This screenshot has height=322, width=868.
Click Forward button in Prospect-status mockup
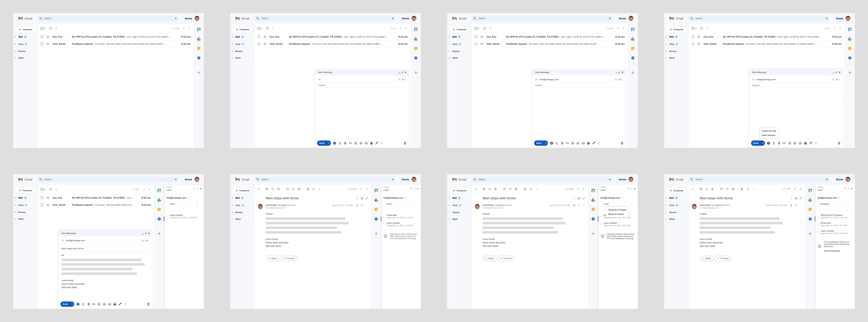point(723,258)
